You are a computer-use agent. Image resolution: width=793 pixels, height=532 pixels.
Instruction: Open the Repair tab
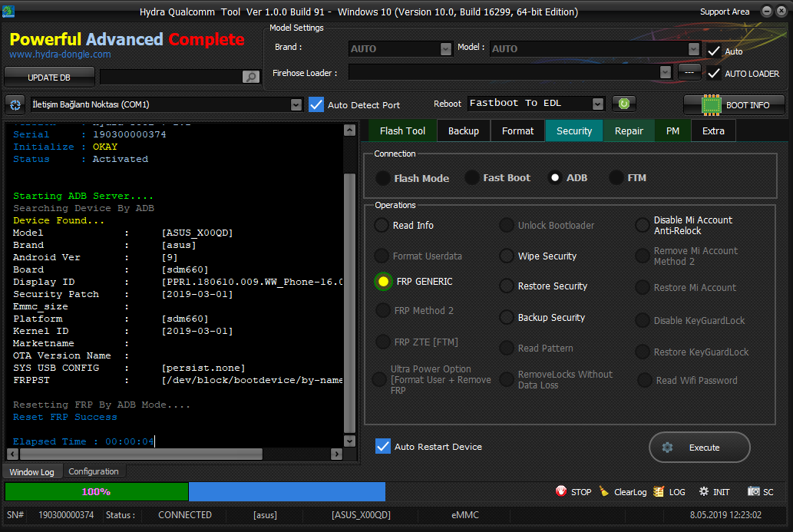click(x=629, y=131)
